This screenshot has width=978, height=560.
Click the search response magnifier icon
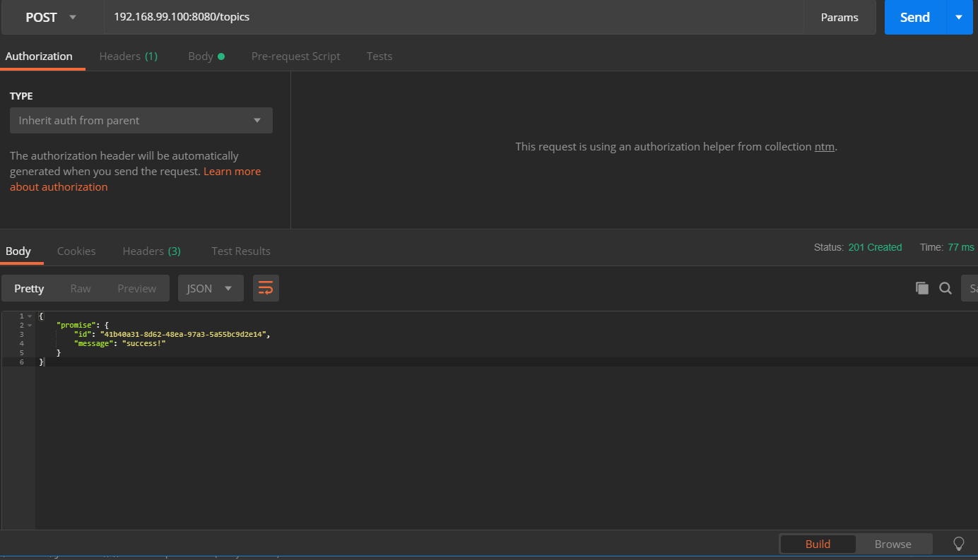tap(945, 288)
